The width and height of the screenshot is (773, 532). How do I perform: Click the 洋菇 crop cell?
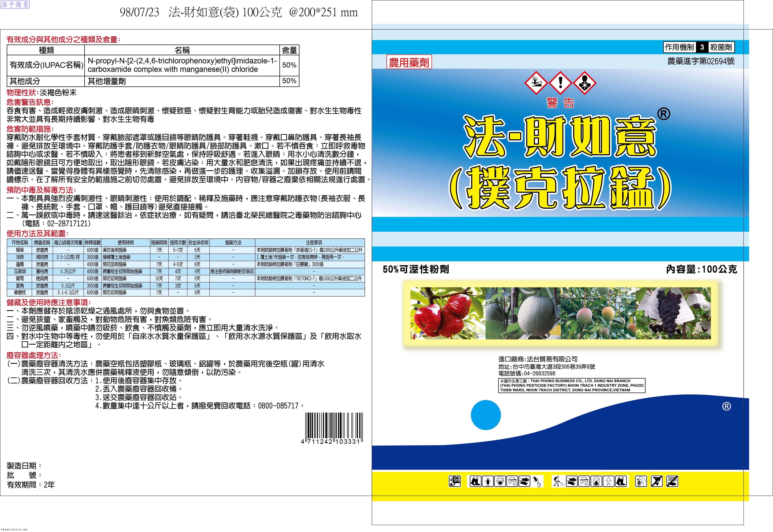[x=20, y=257]
